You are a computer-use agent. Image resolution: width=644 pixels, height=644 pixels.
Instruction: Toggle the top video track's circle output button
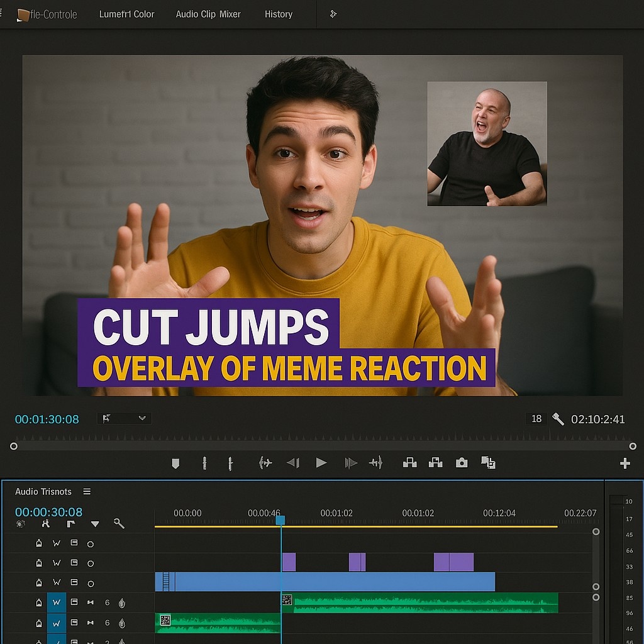[91, 544]
